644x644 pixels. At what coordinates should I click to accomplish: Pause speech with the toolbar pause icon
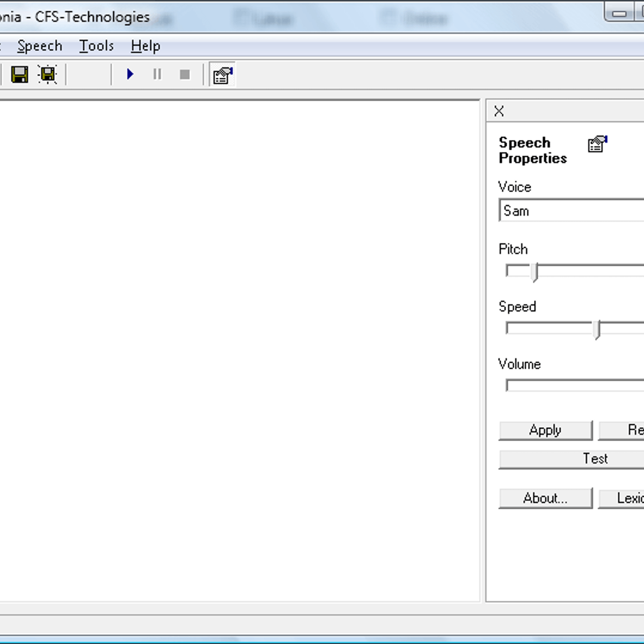click(x=157, y=75)
